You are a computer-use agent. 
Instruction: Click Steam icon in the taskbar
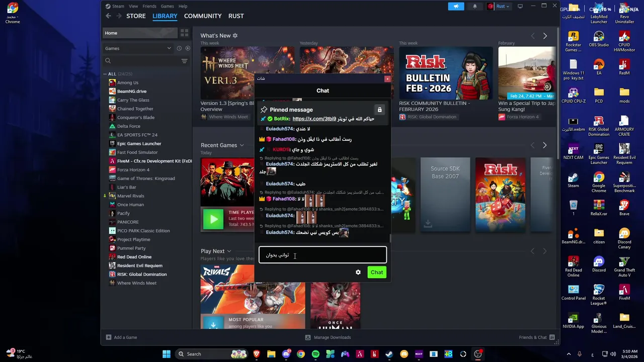[389, 354]
